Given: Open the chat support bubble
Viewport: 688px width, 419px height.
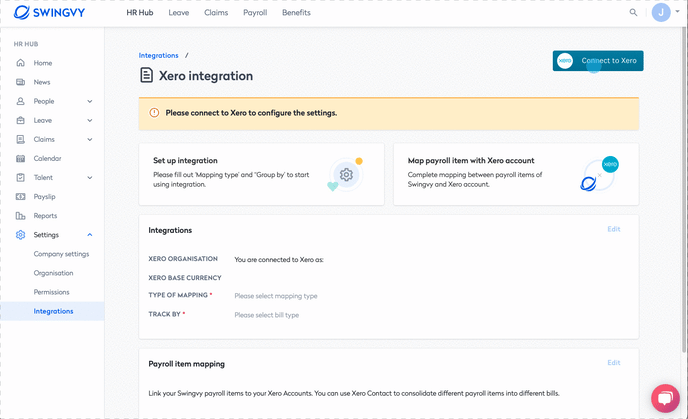Looking at the screenshot, I should 665,398.
